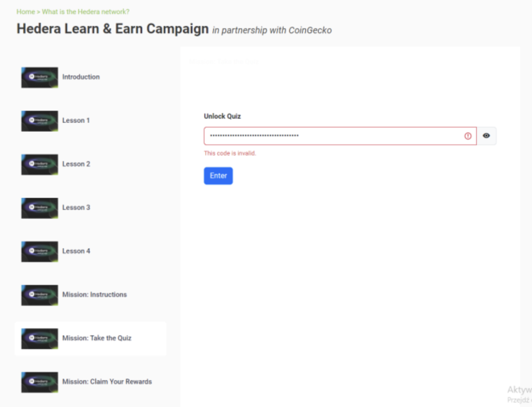532x407 pixels.
Task: Select Mission: Claim Your Rewards label
Action: (x=107, y=382)
